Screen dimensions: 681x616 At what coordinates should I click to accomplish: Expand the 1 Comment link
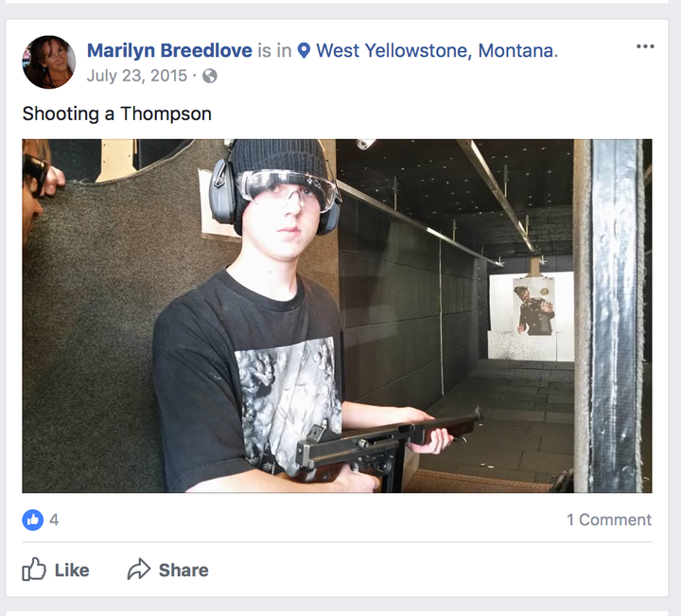[609, 519]
